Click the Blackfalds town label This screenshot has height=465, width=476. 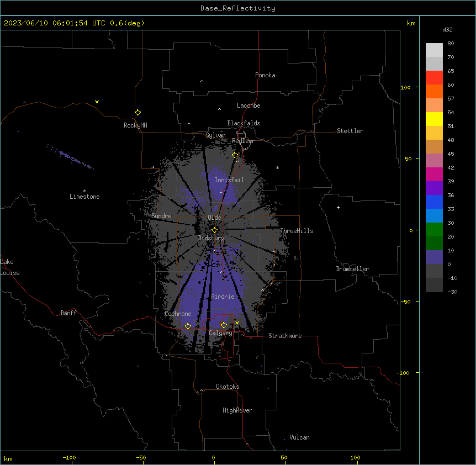tap(244, 123)
